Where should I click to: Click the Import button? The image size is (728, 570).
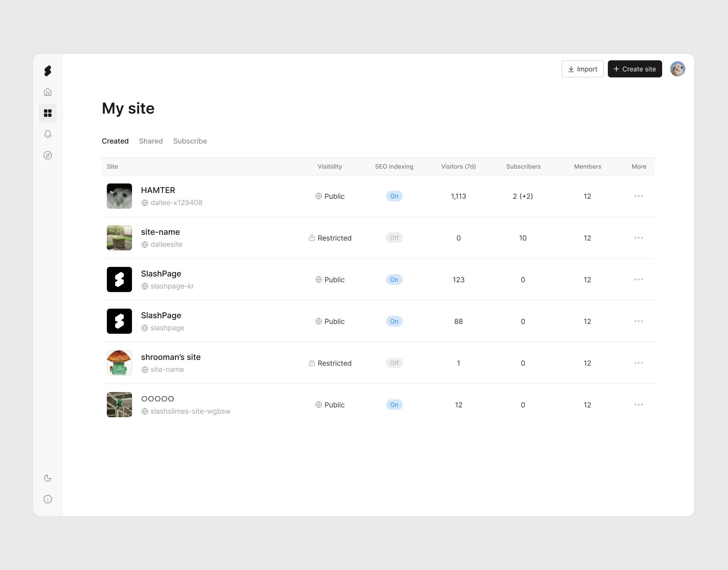click(582, 69)
